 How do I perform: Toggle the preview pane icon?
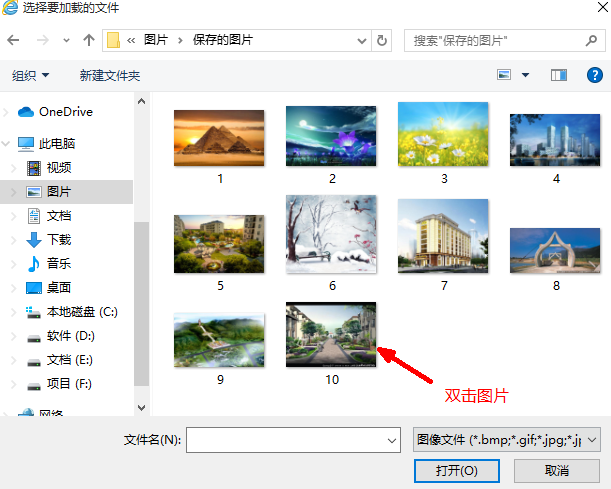click(558, 75)
